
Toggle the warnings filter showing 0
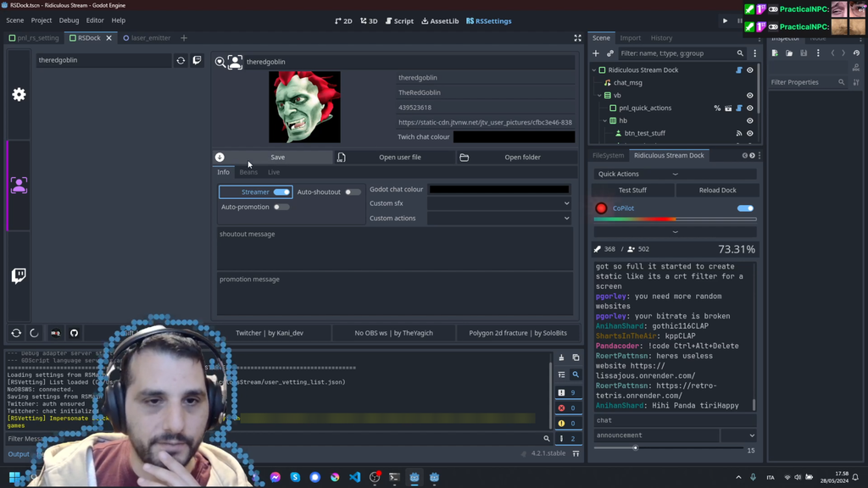tap(568, 424)
